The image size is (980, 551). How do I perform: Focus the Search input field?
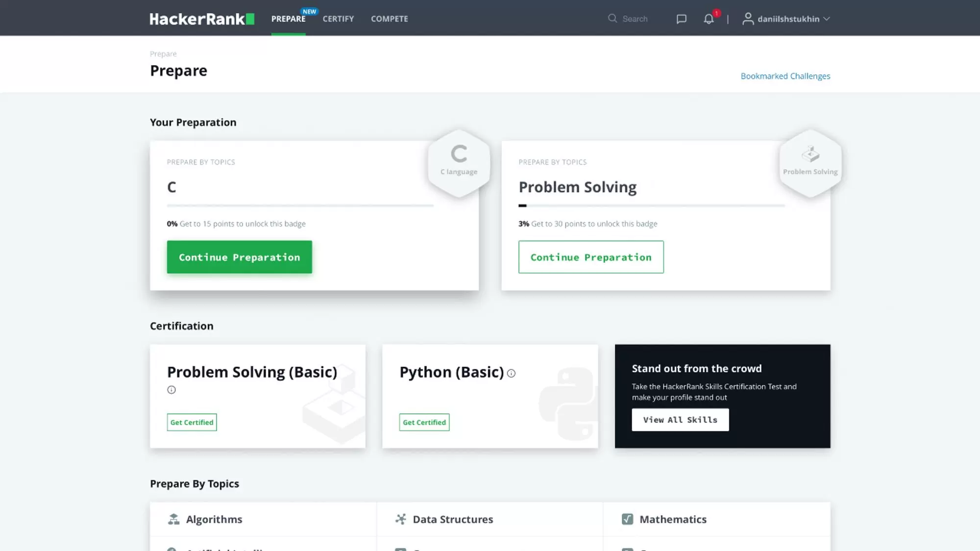(635, 19)
